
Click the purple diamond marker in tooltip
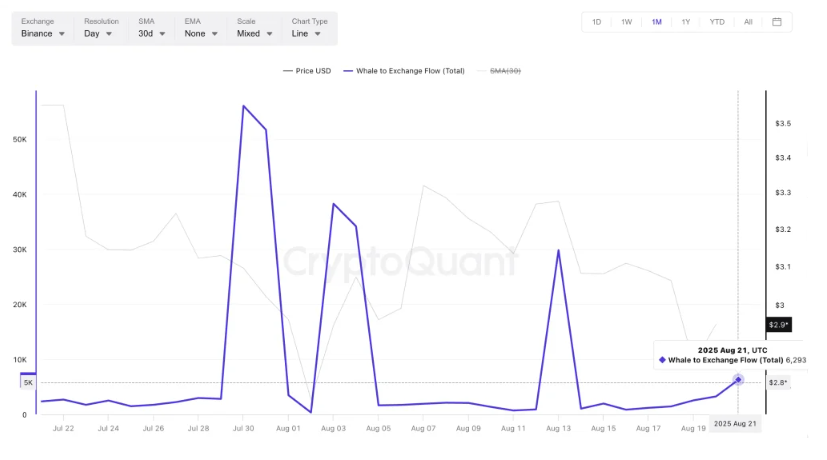pos(662,360)
